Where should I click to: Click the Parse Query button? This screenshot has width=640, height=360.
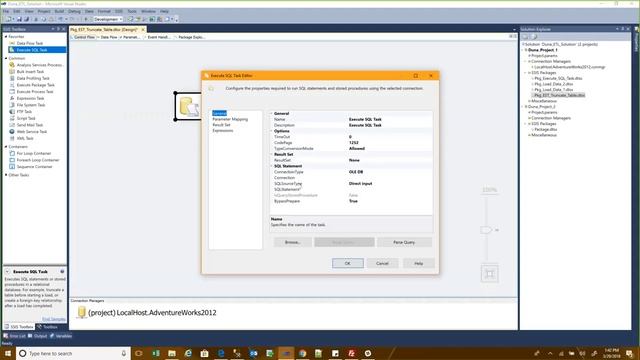404,242
